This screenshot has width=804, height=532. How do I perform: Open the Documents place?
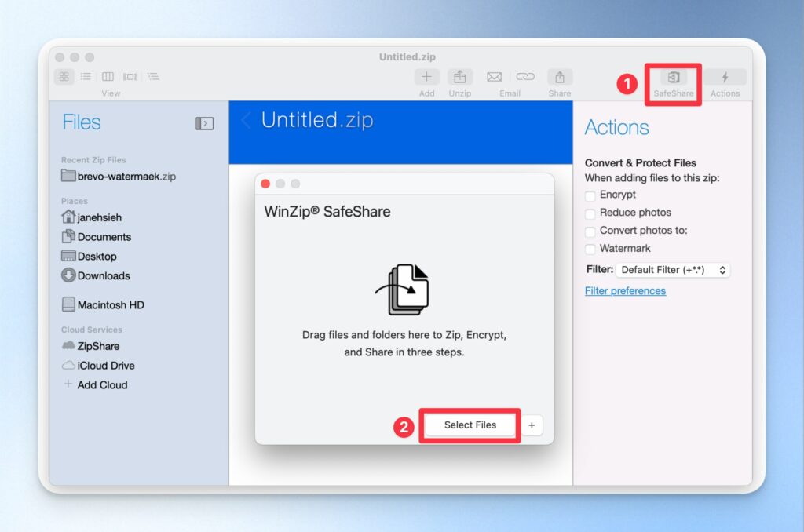[x=97, y=237]
